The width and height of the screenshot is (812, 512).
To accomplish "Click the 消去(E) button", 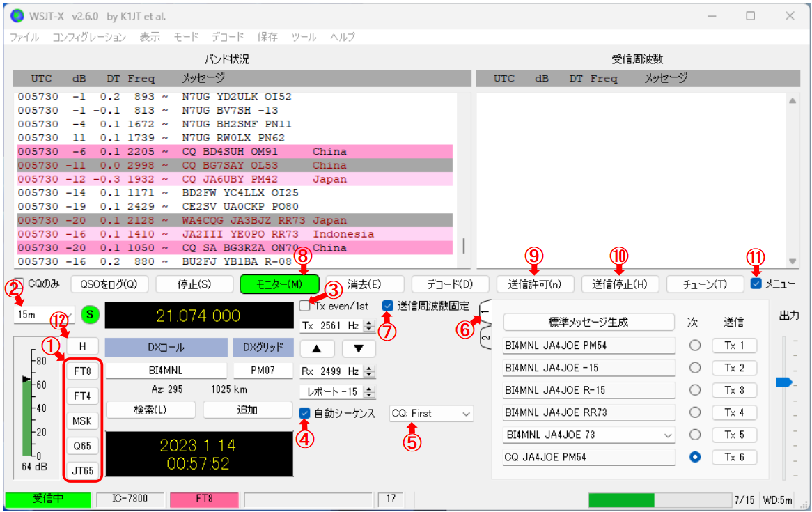I will tap(365, 284).
